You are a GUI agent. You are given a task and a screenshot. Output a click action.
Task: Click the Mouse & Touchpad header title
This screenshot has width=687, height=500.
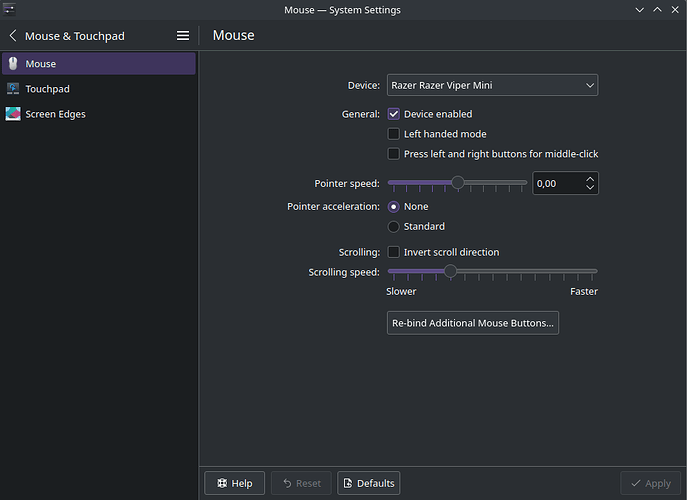pos(75,36)
